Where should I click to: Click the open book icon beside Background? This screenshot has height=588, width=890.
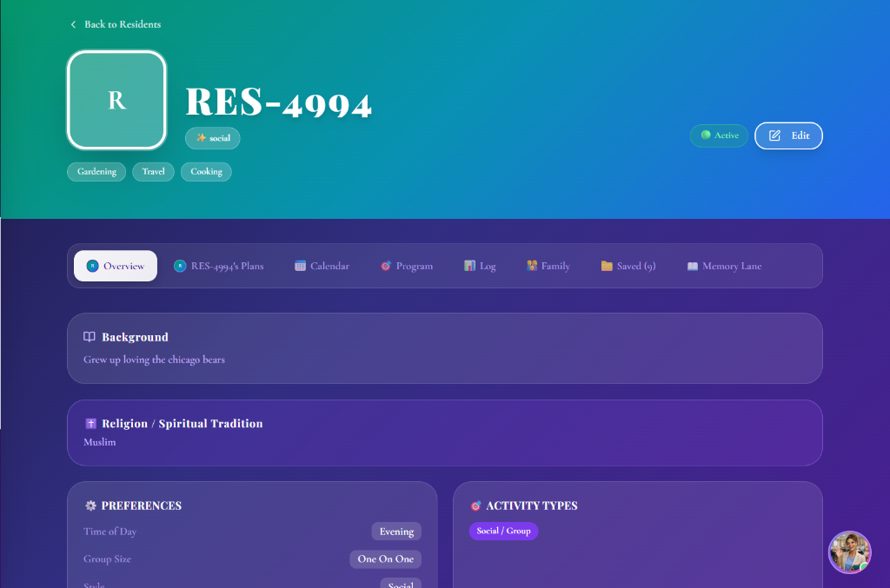pyautogui.click(x=90, y=337)
